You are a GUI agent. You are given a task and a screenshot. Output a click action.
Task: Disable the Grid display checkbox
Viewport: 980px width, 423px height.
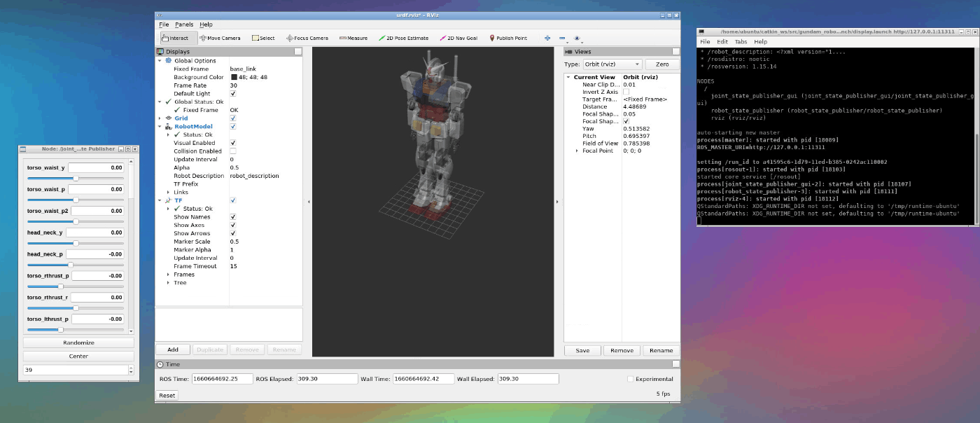click(x=233, y=118)
